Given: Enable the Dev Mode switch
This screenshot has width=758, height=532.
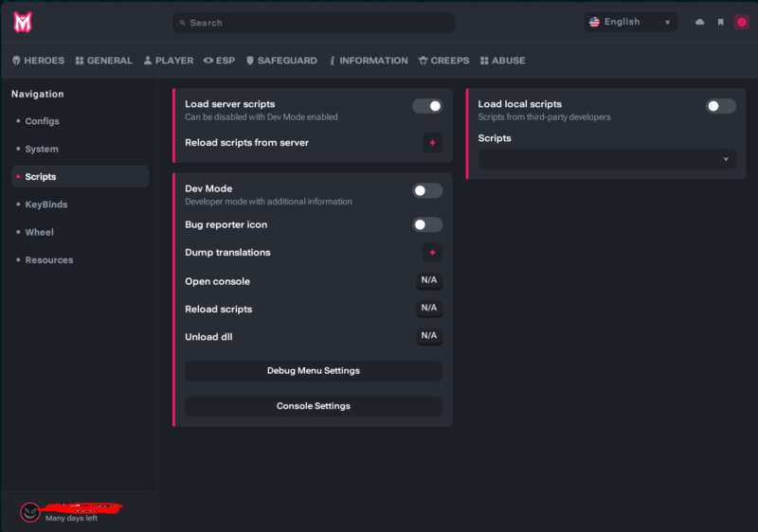Looking at the screenshot, I should [x=427, y=190].
